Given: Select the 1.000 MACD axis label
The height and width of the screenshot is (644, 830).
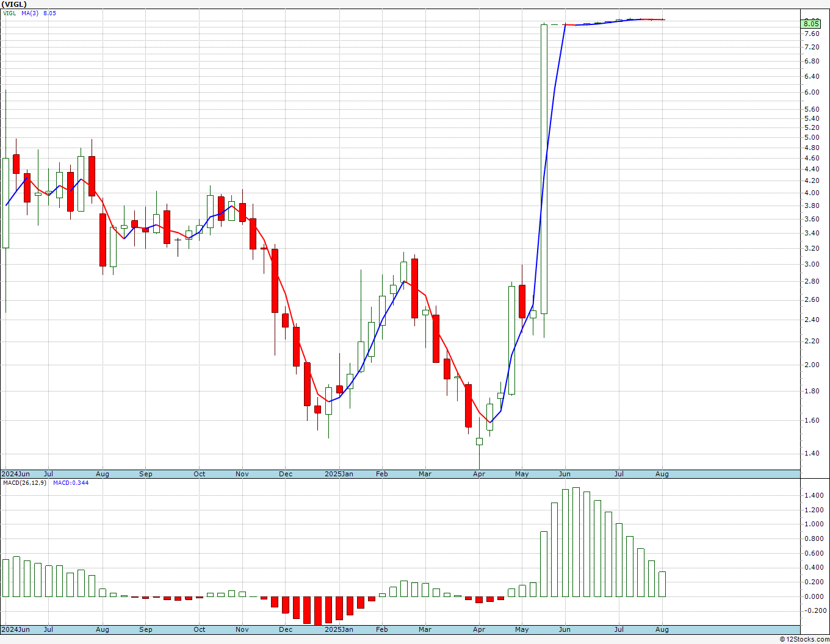Looking at the screenshot, I should (814, 524).
